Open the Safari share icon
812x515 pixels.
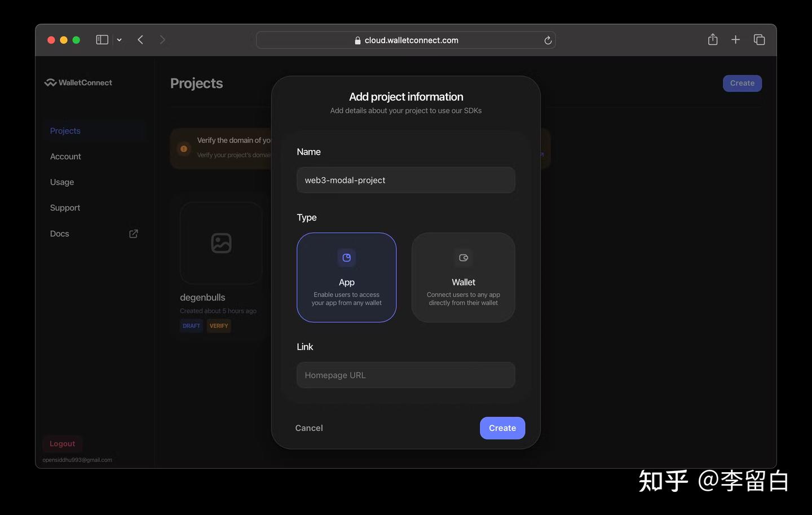point(713,39)
